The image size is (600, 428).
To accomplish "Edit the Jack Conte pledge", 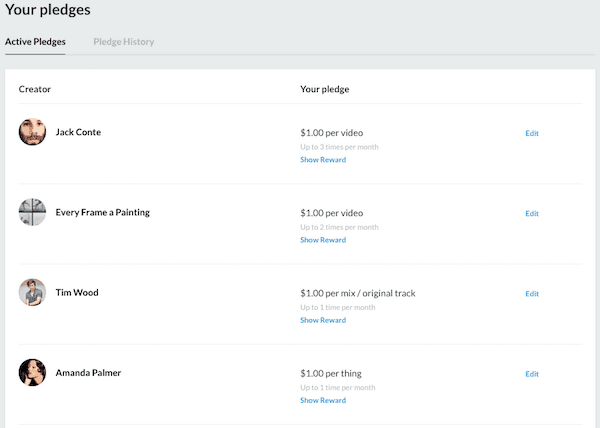I will [531, 133].
